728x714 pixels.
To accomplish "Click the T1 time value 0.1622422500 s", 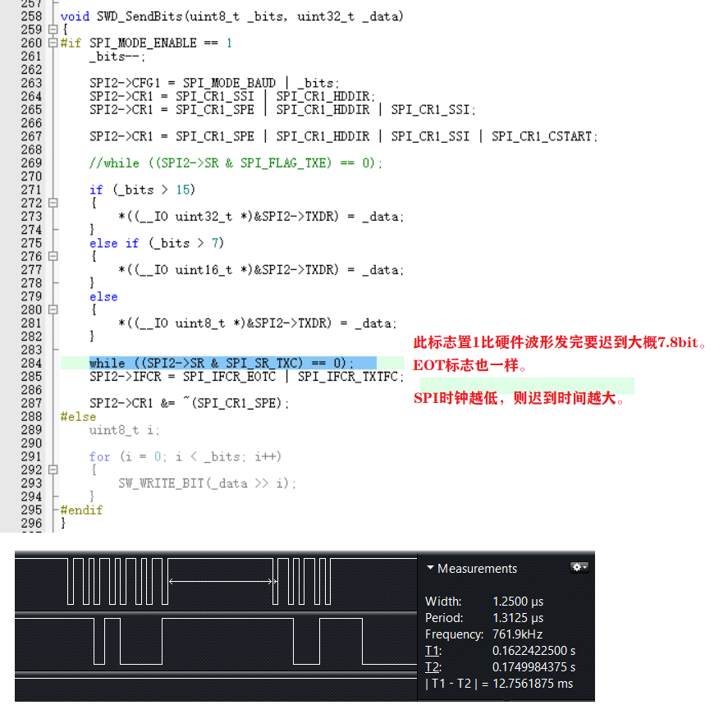I will point(534,651).
